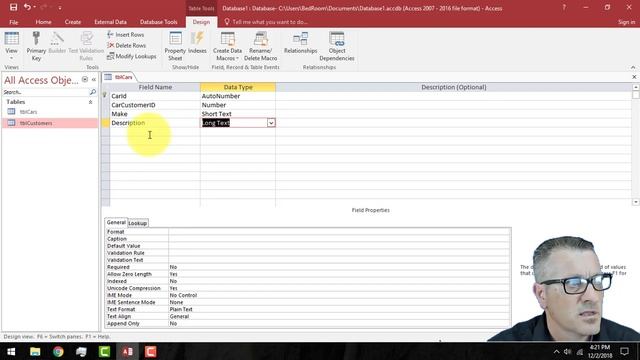Open the File tab
The width and height of the screenshot is (640, 360).
click(13, 22)
